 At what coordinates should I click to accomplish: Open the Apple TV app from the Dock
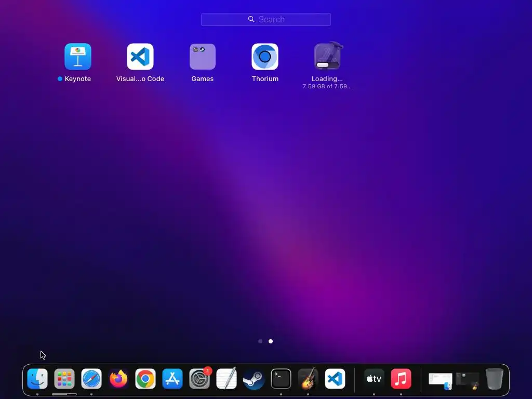(x=374, y=379)
